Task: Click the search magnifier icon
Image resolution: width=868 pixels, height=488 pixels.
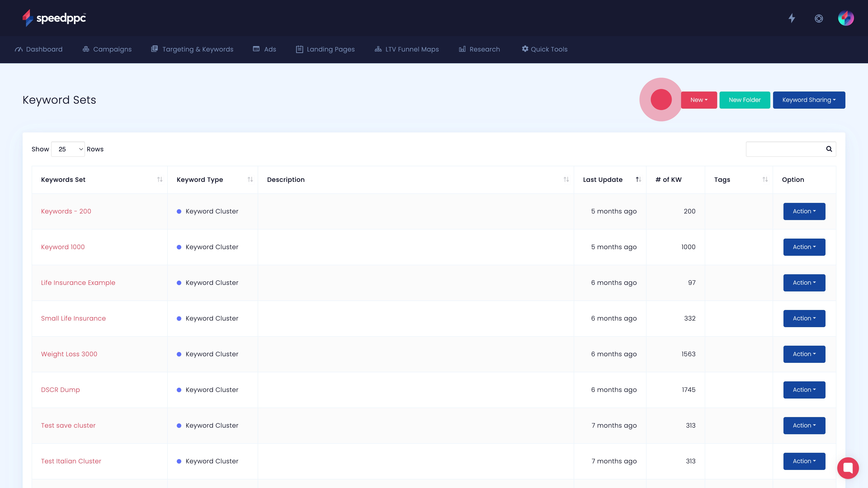Action: tap(829, 149)
